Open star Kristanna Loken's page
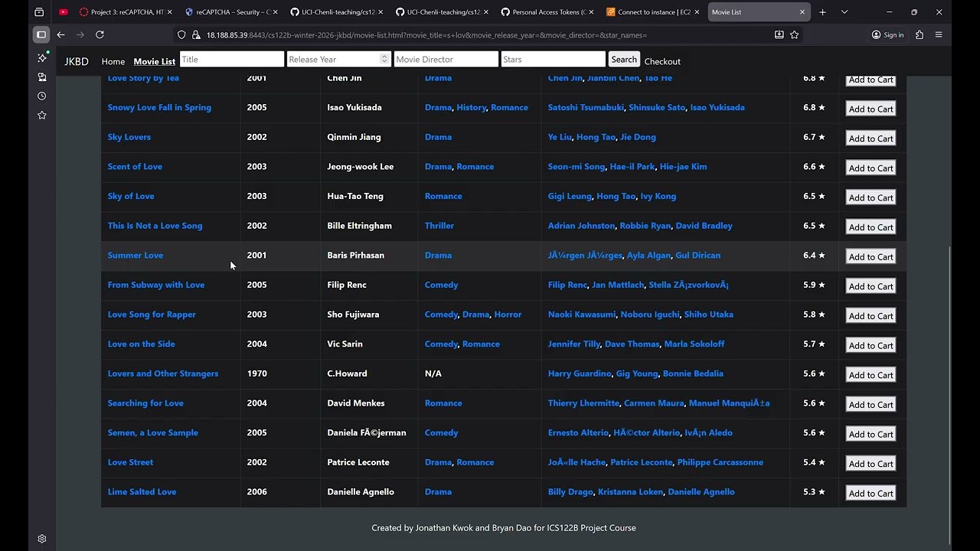Viewport: 980px width, 551px height. pos(631,492)
